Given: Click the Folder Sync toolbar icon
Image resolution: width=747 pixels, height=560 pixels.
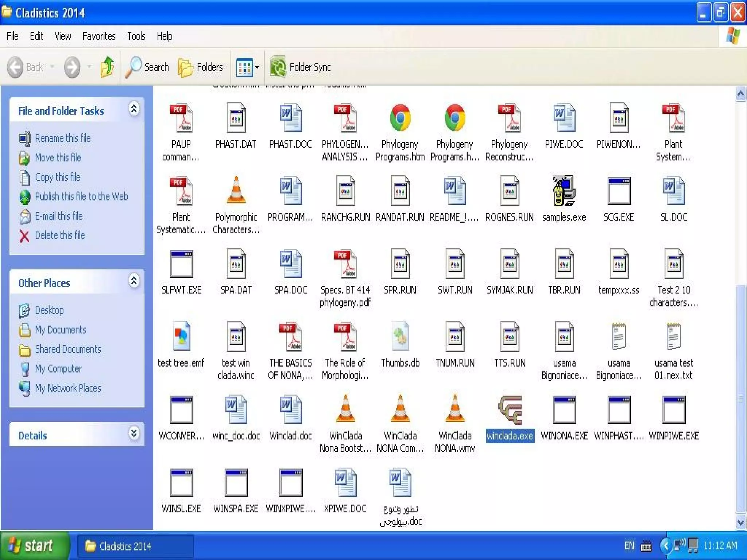Looking at the screenshot, I should [278, 67].
